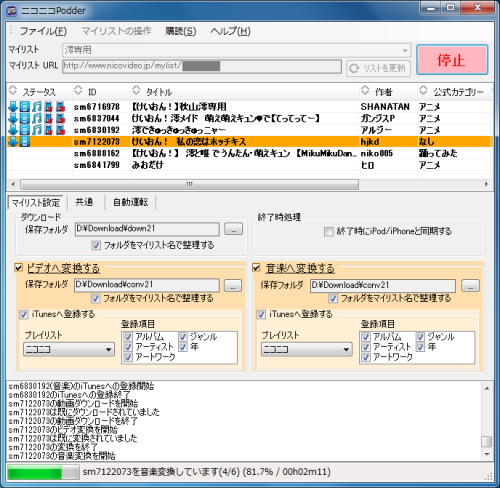Toggle ビデオへ変換する checkbox
Image resolution: width=500 pixels, height=488 pixels.
[19, 267]
